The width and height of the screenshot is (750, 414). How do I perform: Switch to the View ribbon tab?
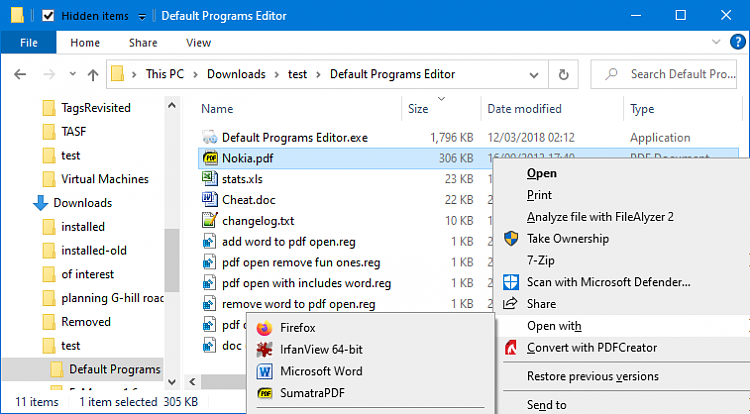click(198, 43)
